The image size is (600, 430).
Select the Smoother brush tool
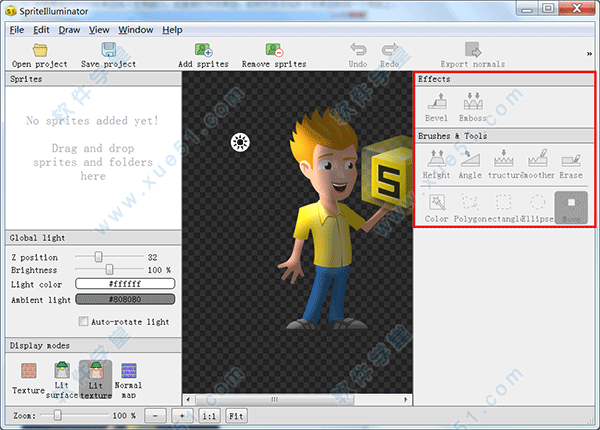[x=537, y=160]
